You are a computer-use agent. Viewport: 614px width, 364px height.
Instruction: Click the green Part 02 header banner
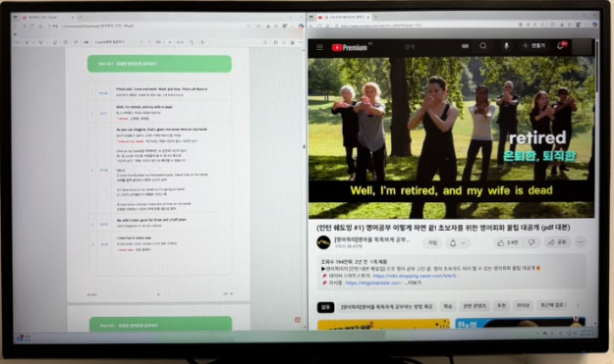point(159,64)
